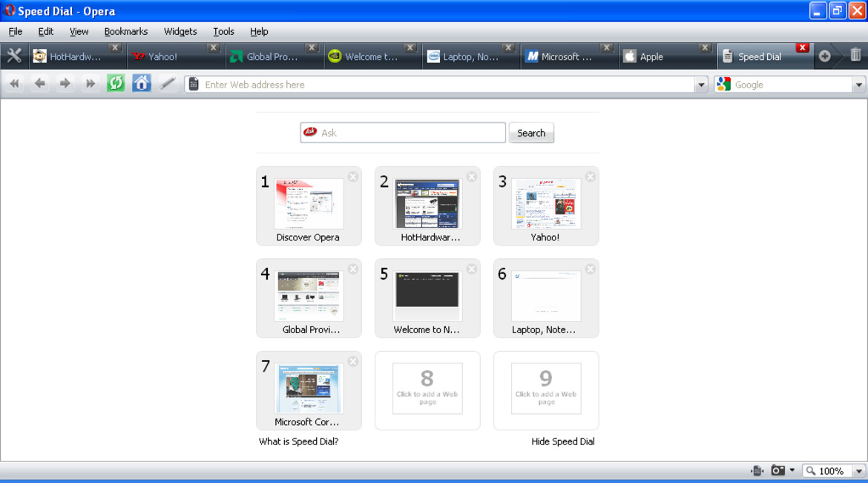Close the Welcome t... tab
The width and height of the screenshot is (868, 483).
pyautogui.click(x=410, y=47)
